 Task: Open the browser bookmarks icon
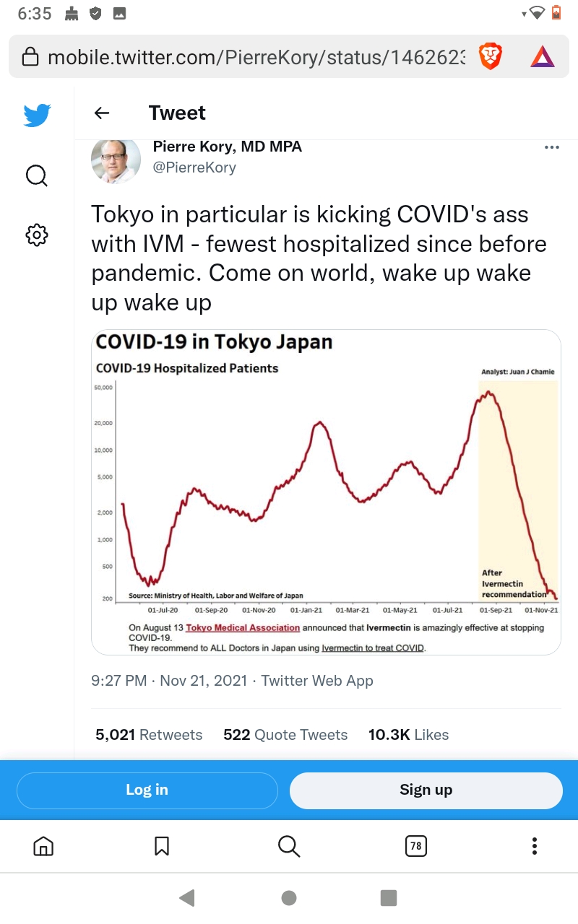(x=162, y=846)
